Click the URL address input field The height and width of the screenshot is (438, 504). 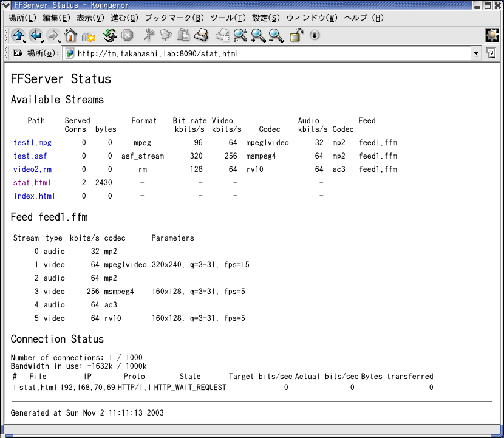click(267, 53)
